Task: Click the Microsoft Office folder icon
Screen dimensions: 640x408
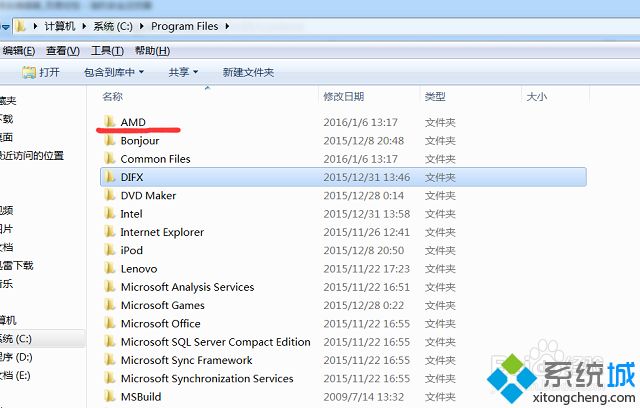Action: click(109, 323)
